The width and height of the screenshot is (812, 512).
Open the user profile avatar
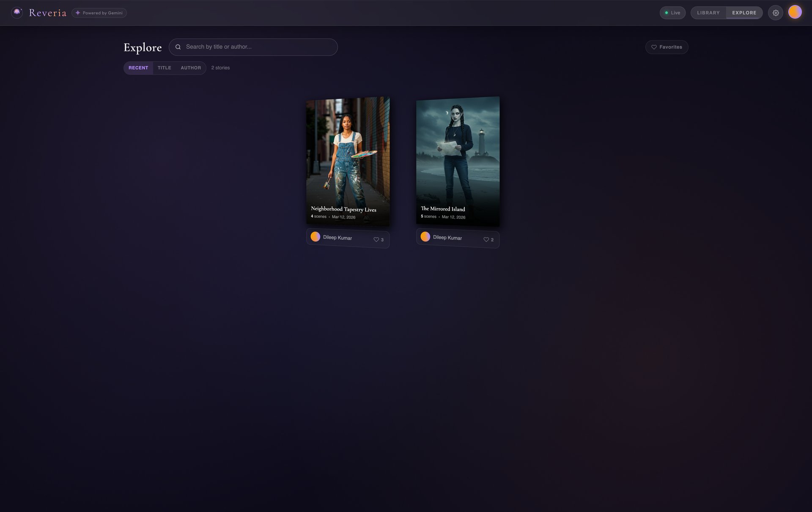pyautogui.click(x=795, y=12)
